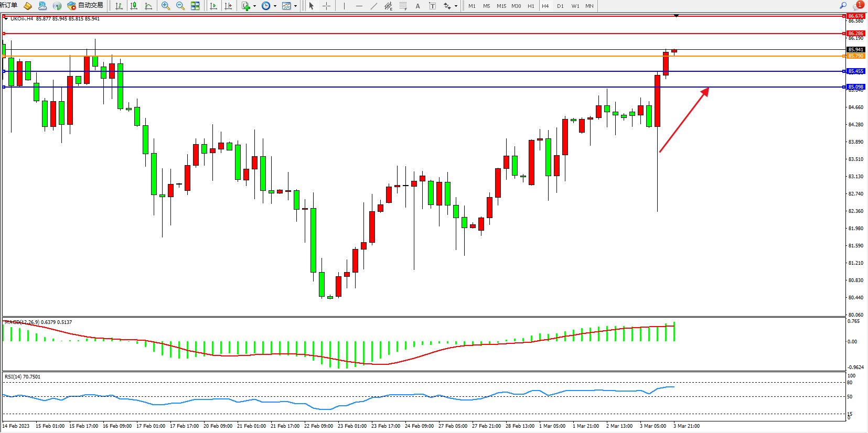This screenshot has height=433, width=868.
Task: Click the New Order (新订单) button
Action: 8,5
